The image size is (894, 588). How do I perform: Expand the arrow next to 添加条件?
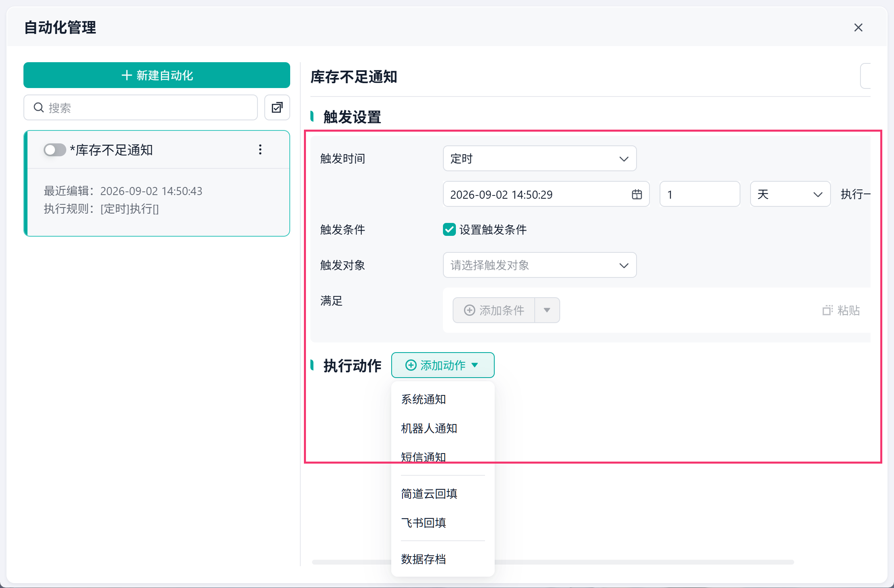[547, 310]
